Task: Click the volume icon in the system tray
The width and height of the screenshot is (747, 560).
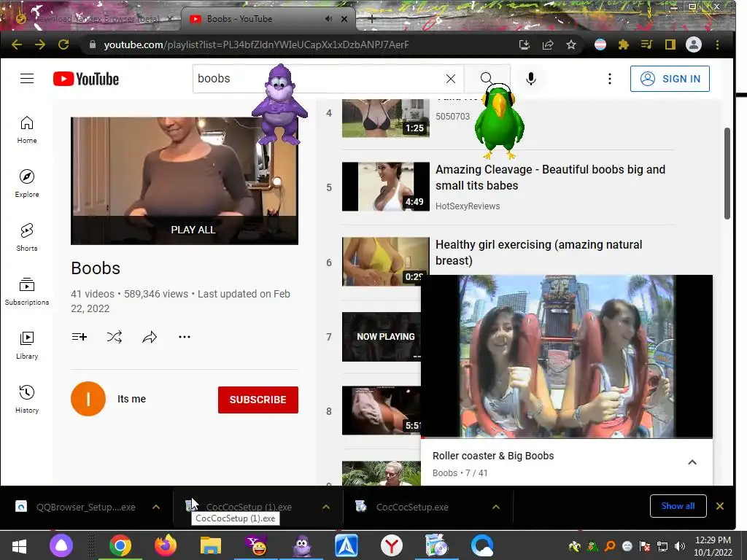Action: [680, 546]
